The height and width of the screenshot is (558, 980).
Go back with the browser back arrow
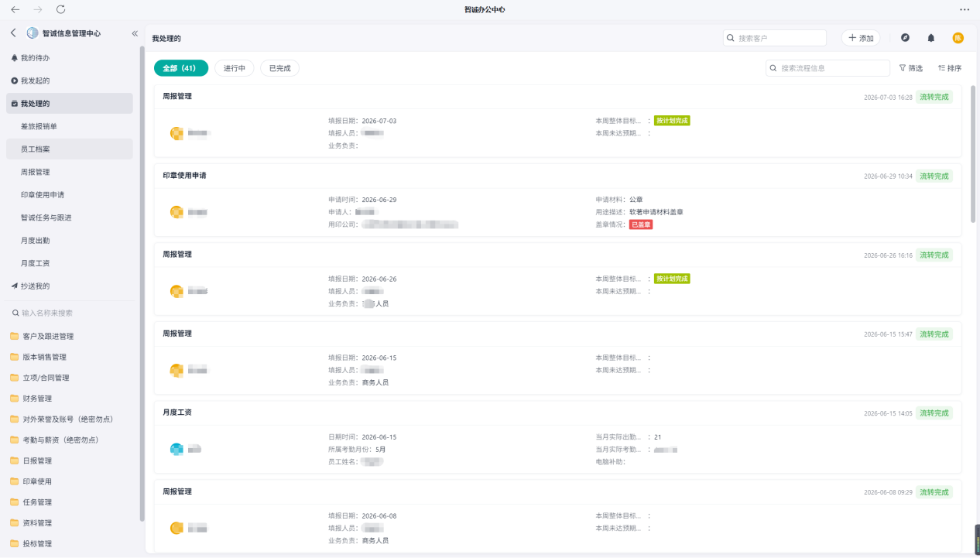15,9
